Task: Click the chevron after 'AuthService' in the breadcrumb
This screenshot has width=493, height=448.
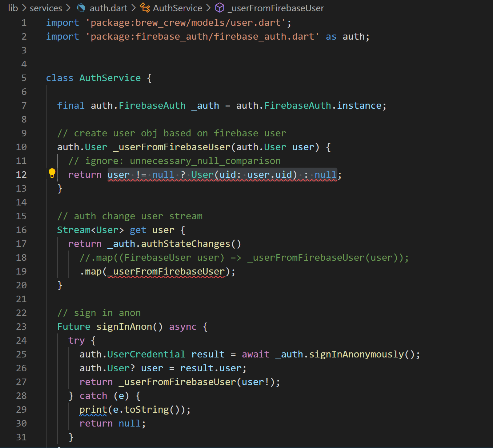Action: click(208, 8)
